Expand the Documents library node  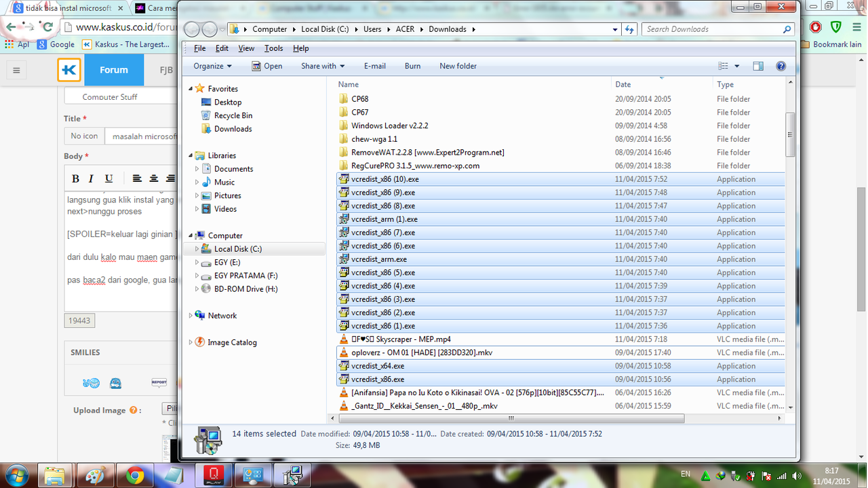tap(197, 169)
